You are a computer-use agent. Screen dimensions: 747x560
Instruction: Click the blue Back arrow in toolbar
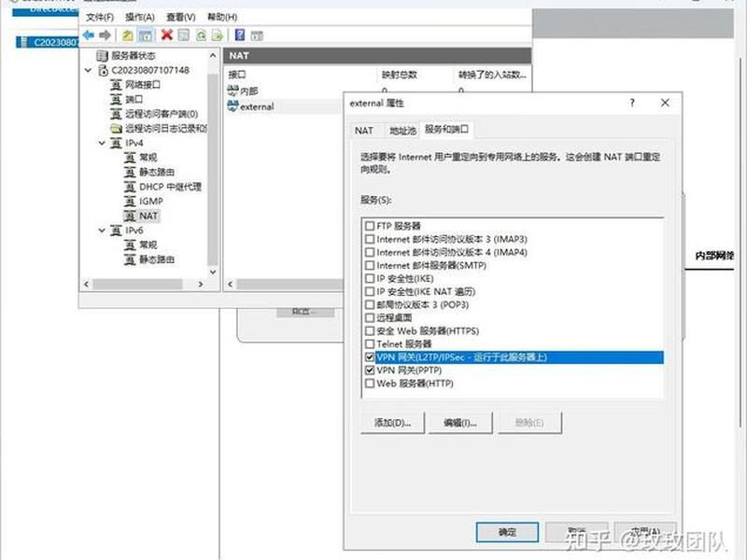(x=88, y=35)
